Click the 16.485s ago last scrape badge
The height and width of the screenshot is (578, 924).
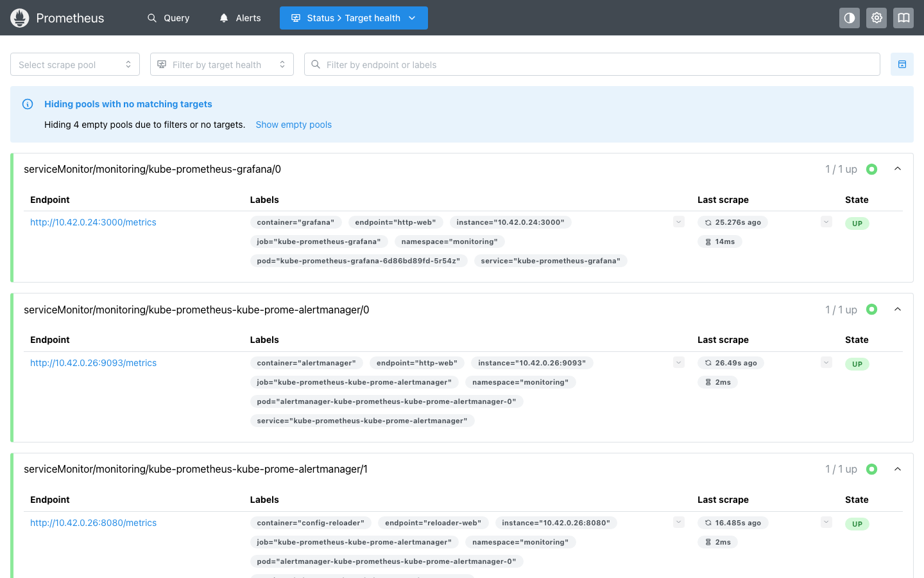point(733,523)
